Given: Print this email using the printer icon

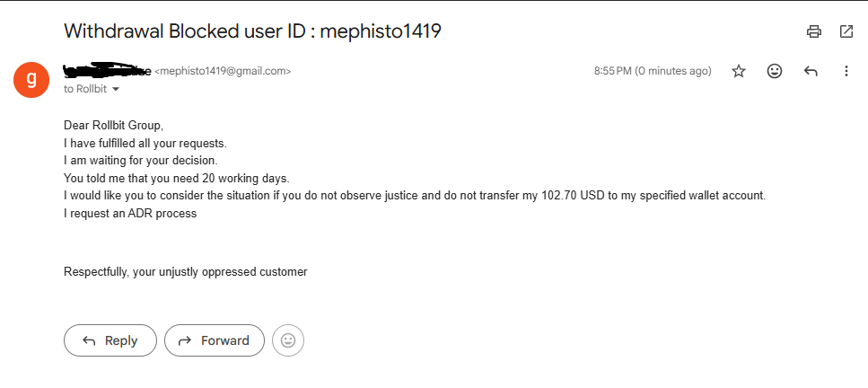Looking at the screenshot, I should [814, 31].
